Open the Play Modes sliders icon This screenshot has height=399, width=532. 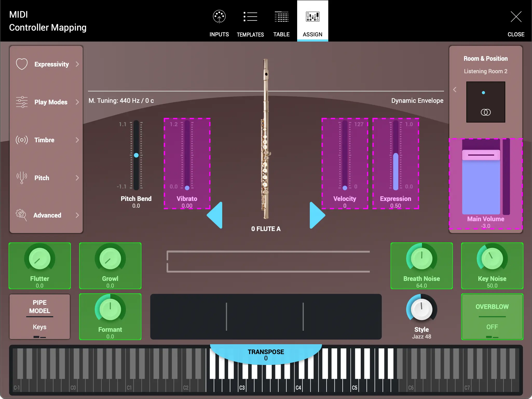22,102
